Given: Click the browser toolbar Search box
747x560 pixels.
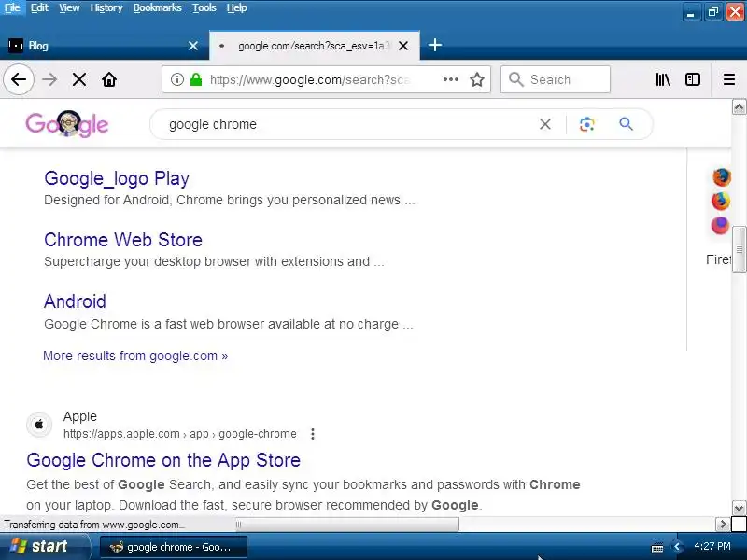Looking at the screenshot, I should click(x=556, y=79).
